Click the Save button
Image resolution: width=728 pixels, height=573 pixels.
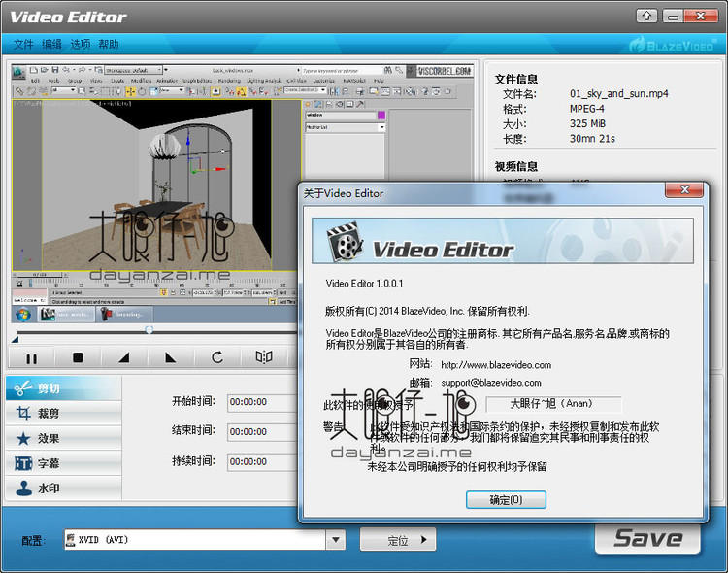(647, 538)
